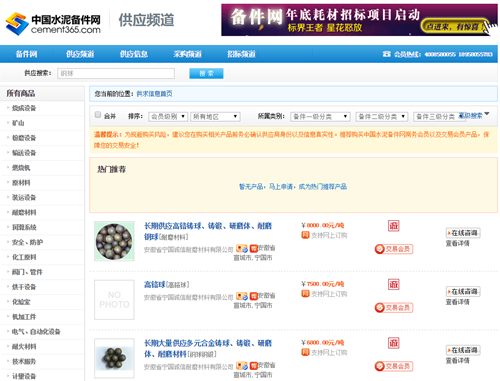Click 查看详情 for the 高铬球 listing
This screenshot has height=381, width=500.
pos(458,302)
